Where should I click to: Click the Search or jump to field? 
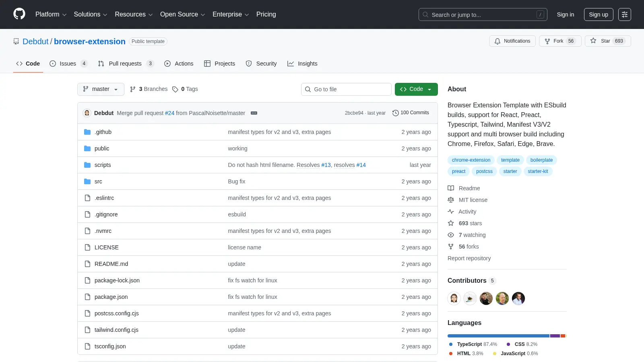pos(483,14)
